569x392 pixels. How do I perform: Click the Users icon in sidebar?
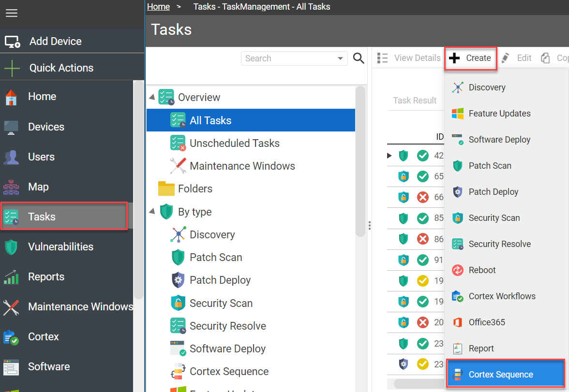coord(11,157)
